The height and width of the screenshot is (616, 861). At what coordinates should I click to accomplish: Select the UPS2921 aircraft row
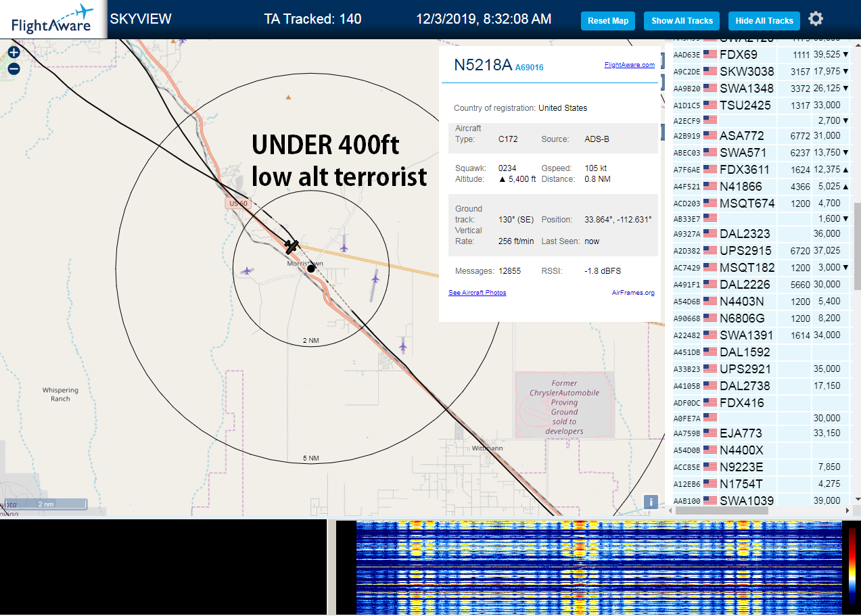(762, 369)
